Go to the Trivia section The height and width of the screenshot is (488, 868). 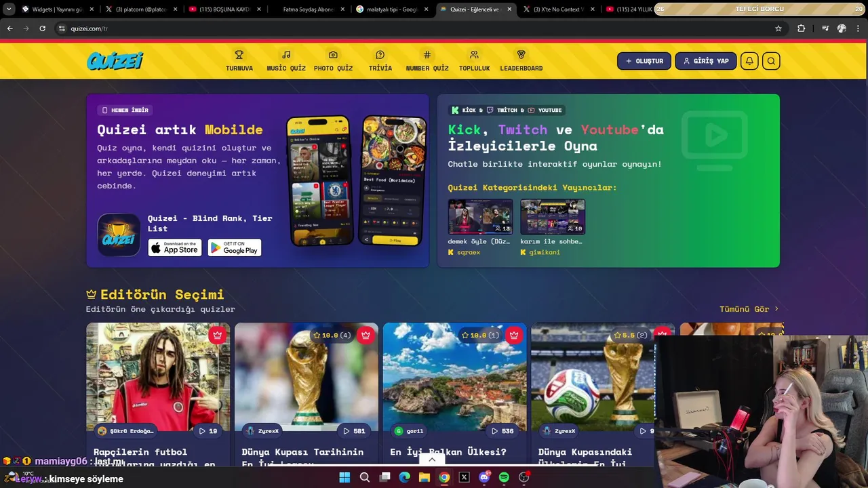380,61
